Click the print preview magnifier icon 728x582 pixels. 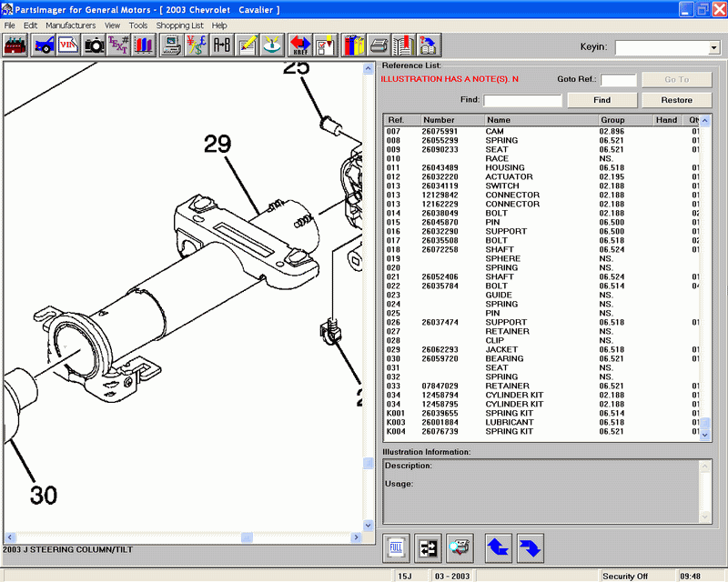point(460,548)
